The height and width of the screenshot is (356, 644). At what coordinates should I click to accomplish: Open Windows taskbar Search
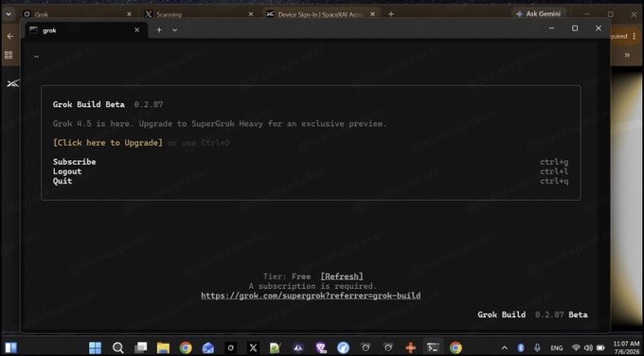117,347
